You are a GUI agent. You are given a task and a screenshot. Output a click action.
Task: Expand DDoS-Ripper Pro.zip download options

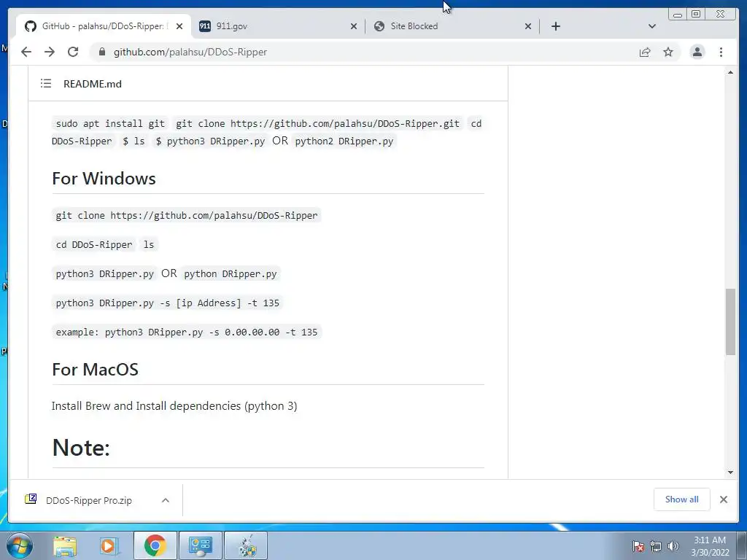(x=166, y=500)
